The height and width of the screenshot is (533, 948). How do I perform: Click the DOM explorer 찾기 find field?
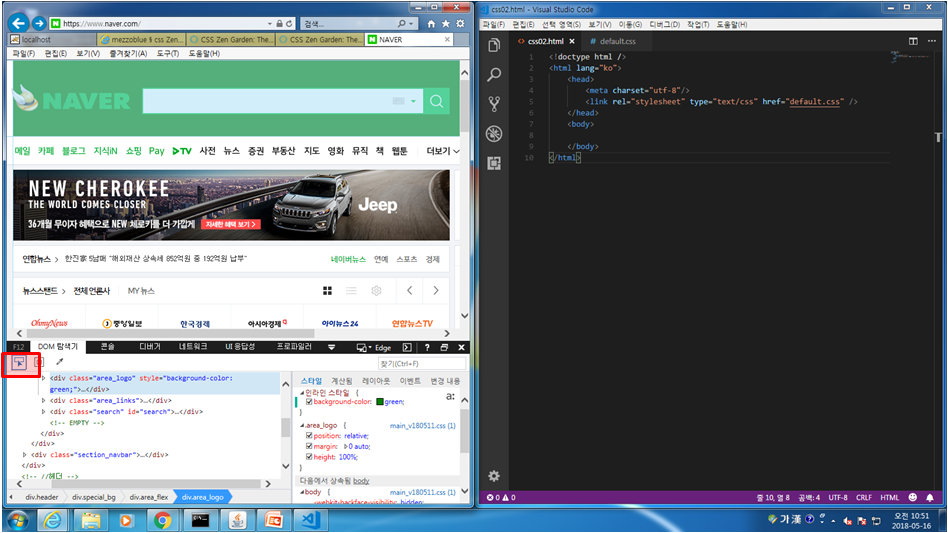point(422,363)
